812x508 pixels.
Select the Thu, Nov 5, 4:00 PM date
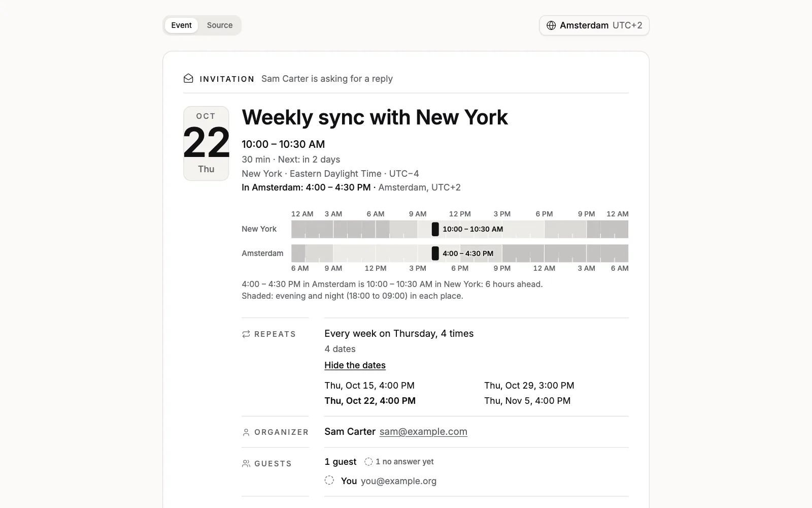(527, 401)
